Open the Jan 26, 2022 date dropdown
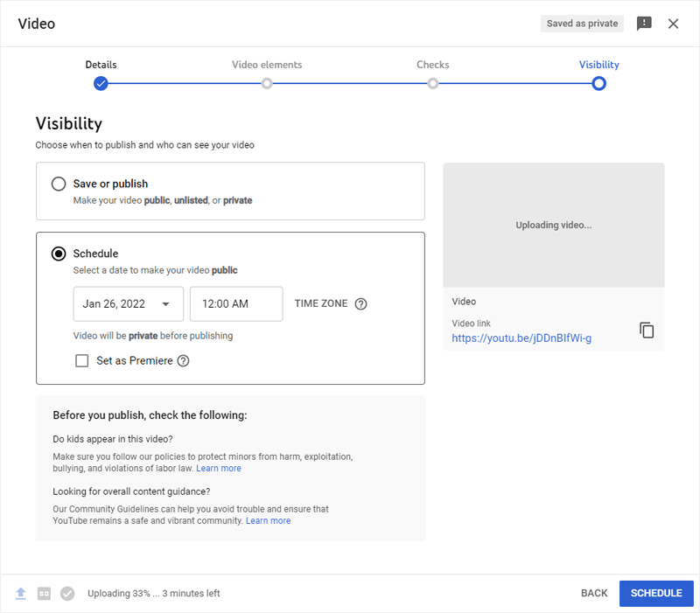Viewport: 700px width, 613px height. (x=129, y=303)
